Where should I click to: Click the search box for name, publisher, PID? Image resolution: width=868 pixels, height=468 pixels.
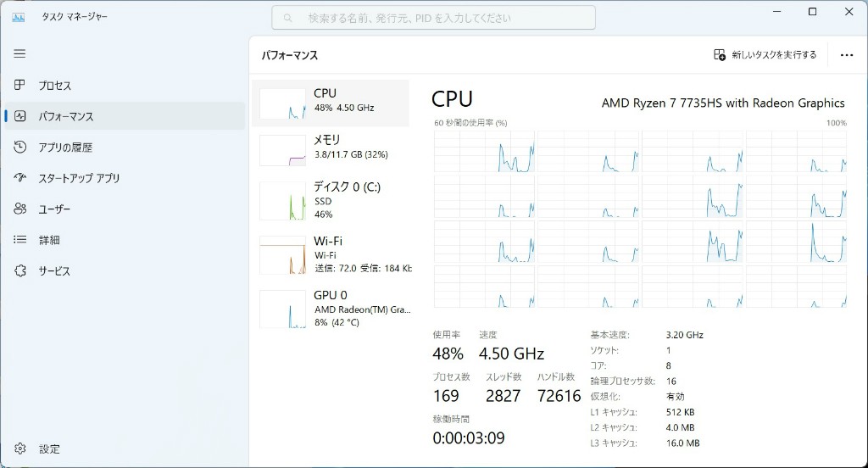point(433,18)
